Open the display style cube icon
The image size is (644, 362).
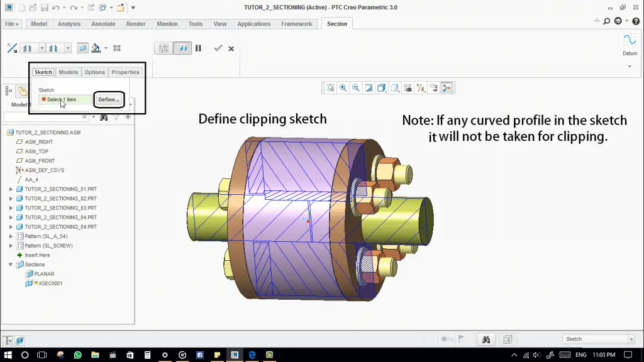coord(382,88)
